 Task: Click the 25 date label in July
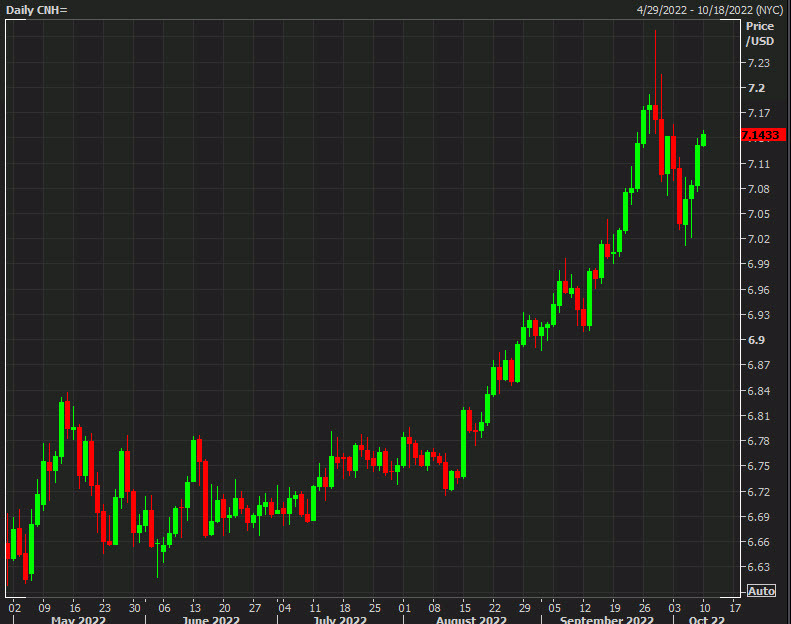coord(375,608)
